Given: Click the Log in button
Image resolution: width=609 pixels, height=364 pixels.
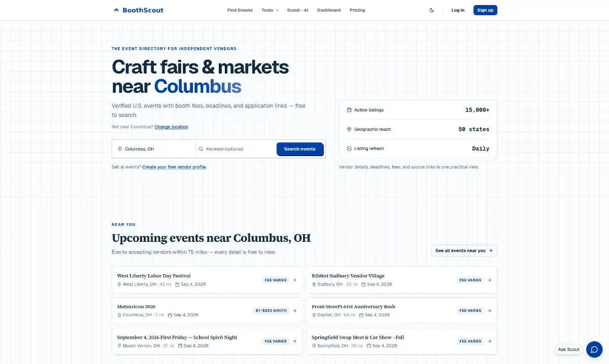Looking at the screenshot, I should [x=458, y=10].
